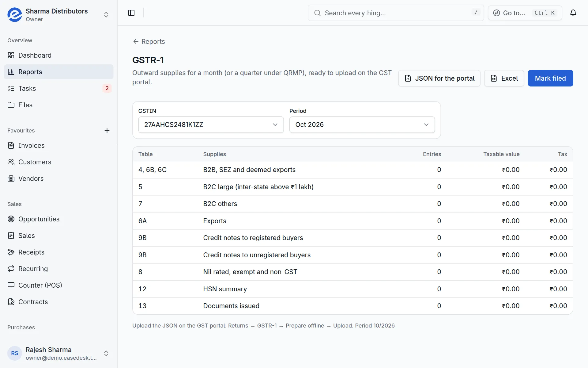The width and height of the screenshot is (588, 368).
Task: Open the Go to... command button
Action: coord(525,13)
